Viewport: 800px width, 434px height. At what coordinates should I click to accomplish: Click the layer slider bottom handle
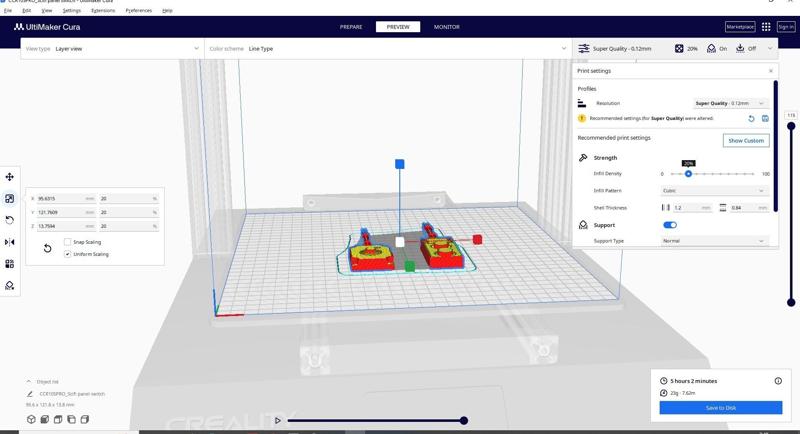click(x=791, y=302)
